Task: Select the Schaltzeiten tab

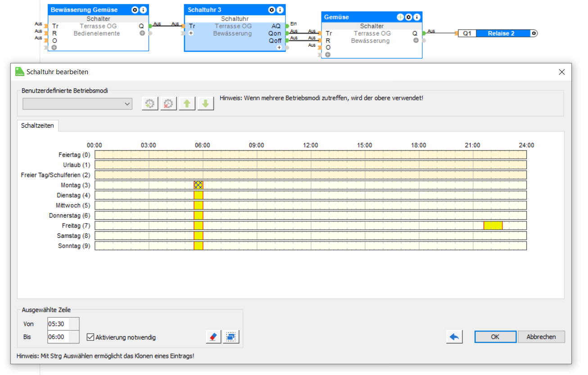Action: click(x=37, y=126)
